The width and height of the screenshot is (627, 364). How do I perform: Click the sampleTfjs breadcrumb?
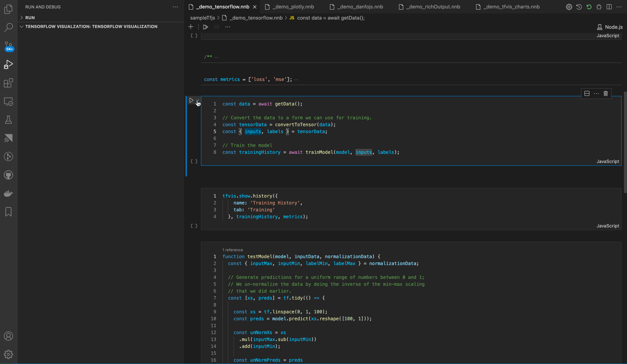[202, 18]
